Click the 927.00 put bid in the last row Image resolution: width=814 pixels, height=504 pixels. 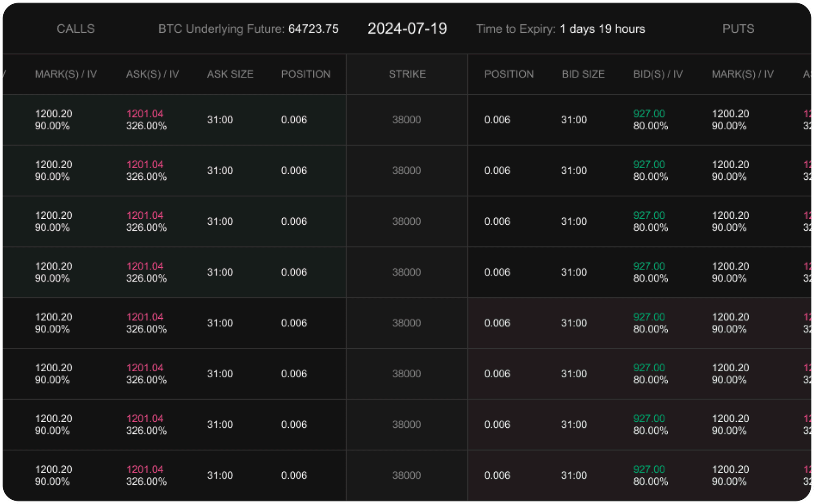point(649,469)
